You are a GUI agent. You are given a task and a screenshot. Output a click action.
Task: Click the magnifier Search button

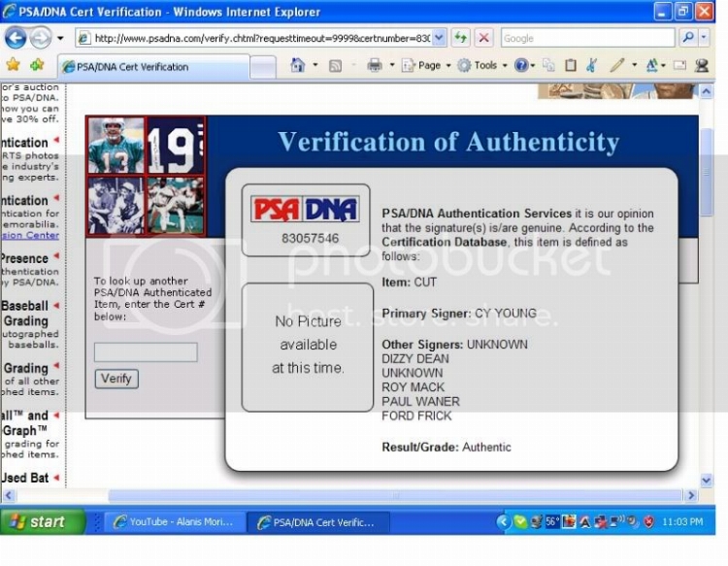tap(688, 38)
